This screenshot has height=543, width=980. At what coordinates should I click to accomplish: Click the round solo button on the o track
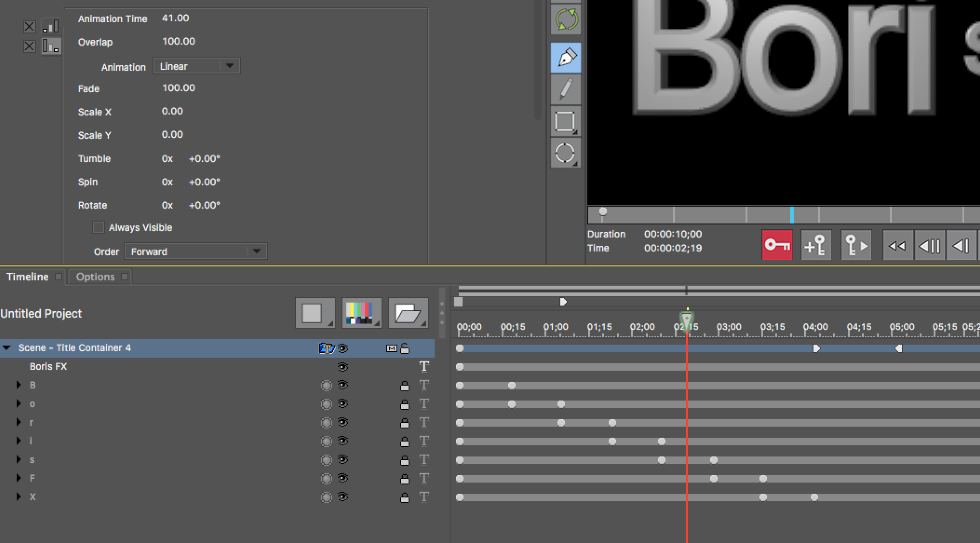coord(326,404)
